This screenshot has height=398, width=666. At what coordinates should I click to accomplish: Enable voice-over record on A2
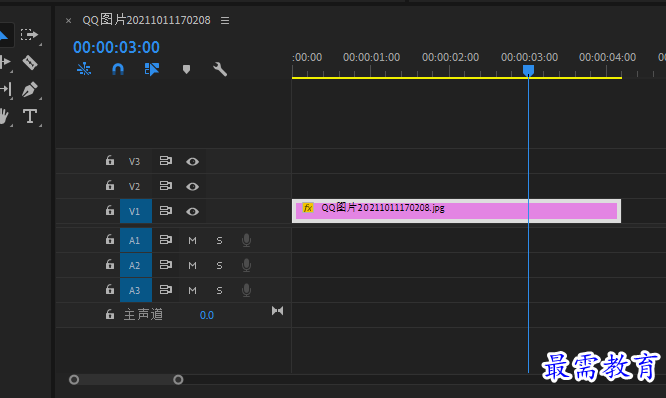coord(246,265)
